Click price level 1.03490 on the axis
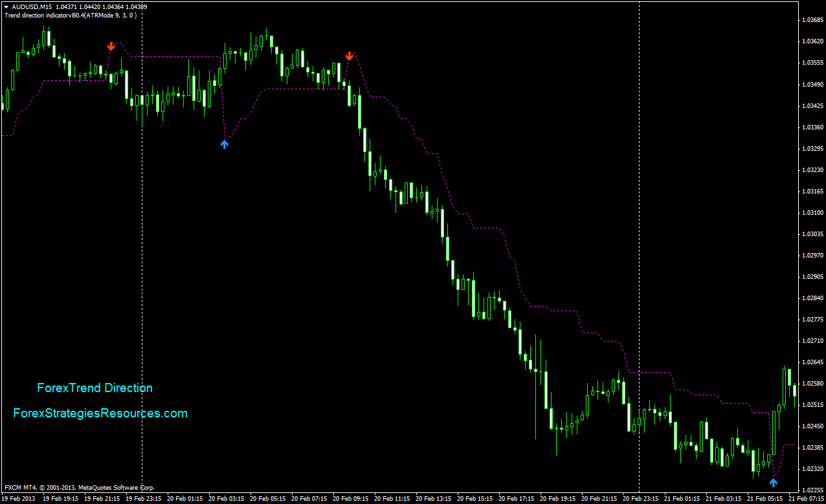This screenshot has width=826, height=504. 812,84
